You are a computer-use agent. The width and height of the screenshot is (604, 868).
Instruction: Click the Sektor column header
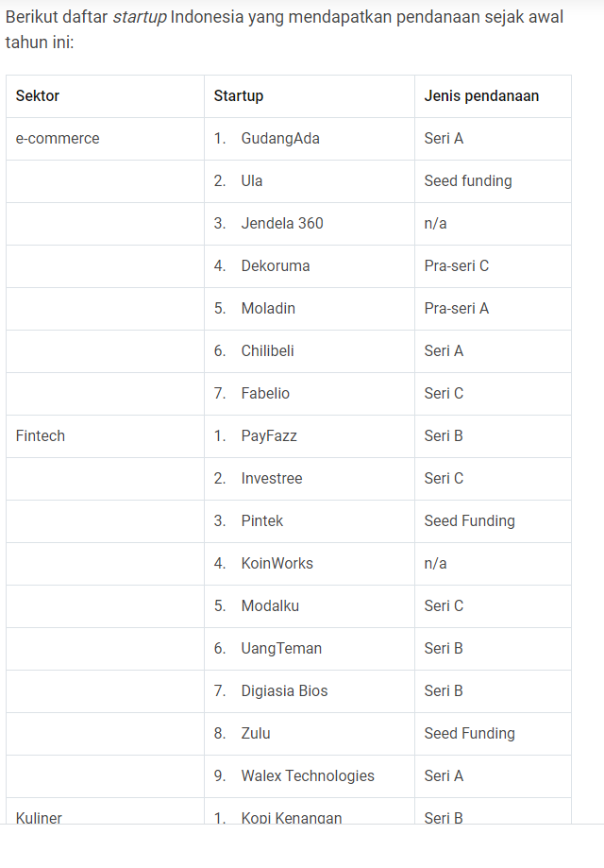click(x=38, y=95)
